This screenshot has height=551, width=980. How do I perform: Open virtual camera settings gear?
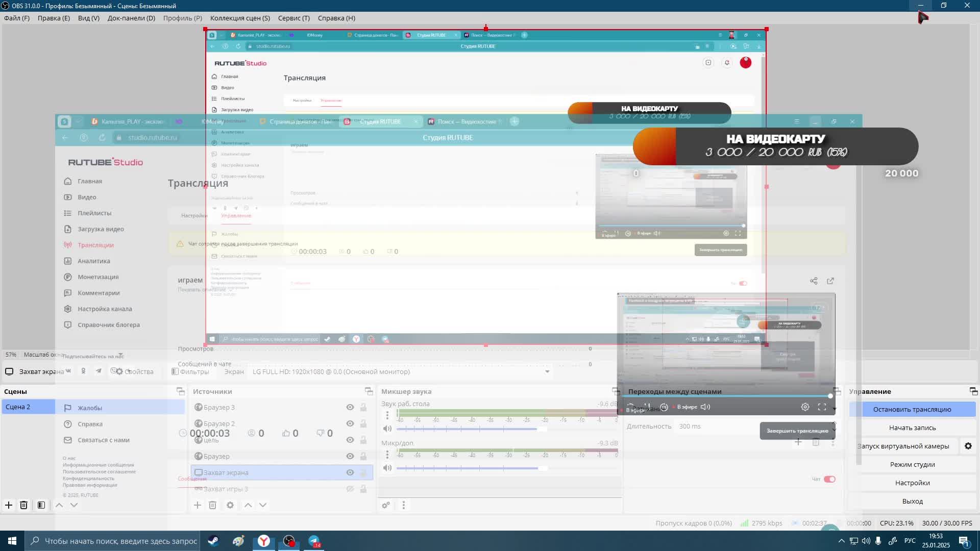(968, 446)
